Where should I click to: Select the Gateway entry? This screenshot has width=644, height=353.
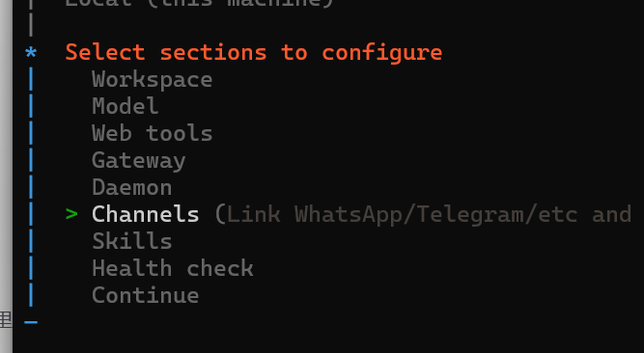(139, 161)
